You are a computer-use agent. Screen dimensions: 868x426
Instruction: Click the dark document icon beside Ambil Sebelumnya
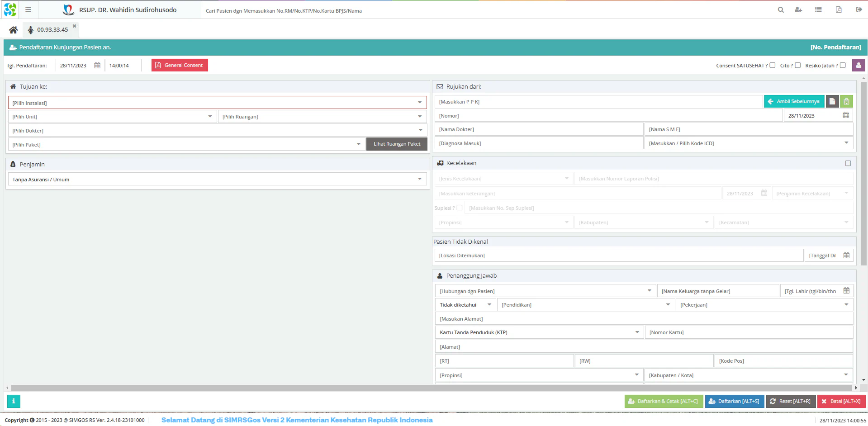point(832,101)
